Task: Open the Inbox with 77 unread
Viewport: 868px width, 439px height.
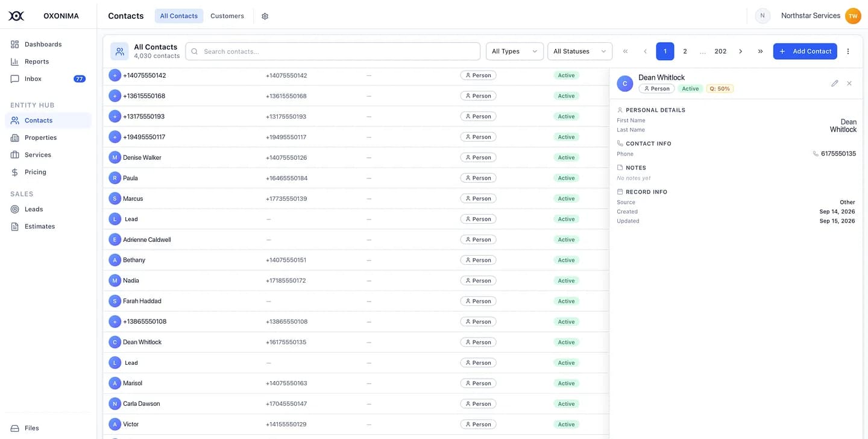Action: coord(48,78)
